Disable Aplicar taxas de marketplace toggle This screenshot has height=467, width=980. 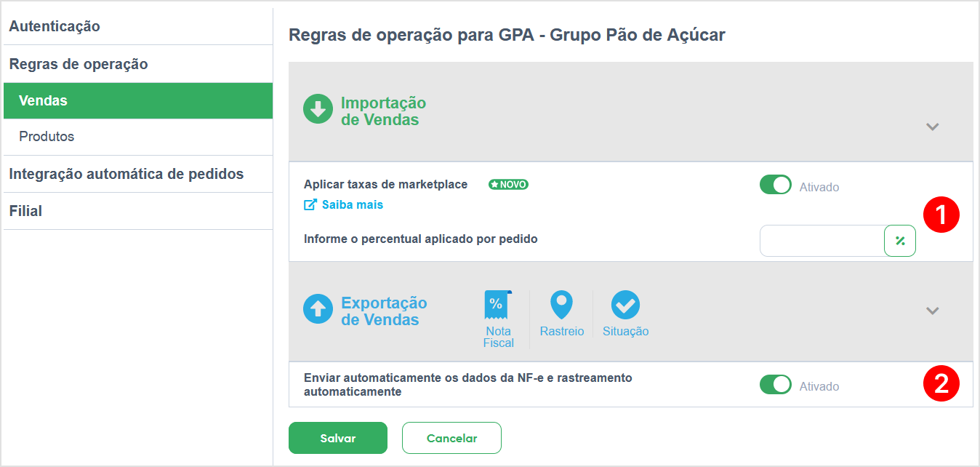coord(776,185)
